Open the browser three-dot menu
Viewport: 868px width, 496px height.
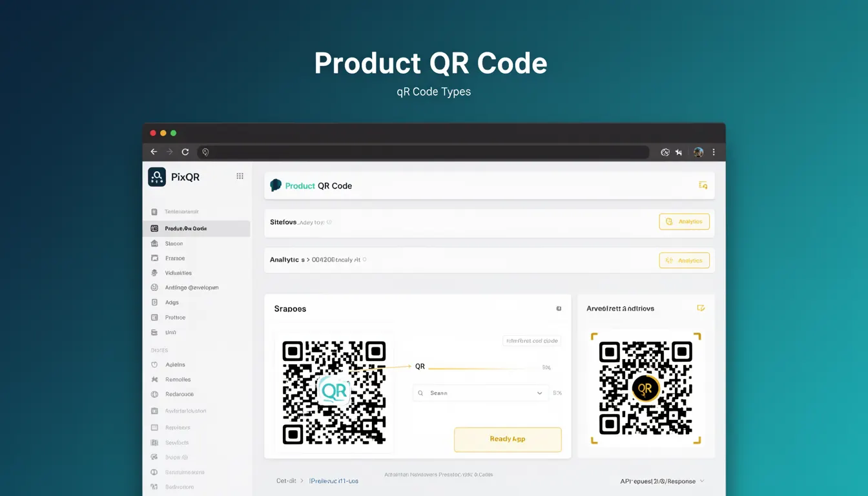point(714,152)
